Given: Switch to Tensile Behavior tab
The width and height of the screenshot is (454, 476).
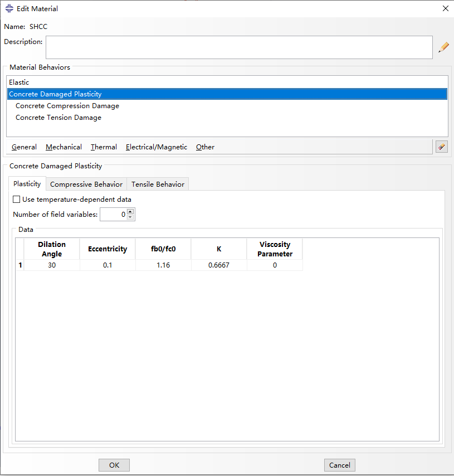Looking at the screenshot, I should coord(158,184).
